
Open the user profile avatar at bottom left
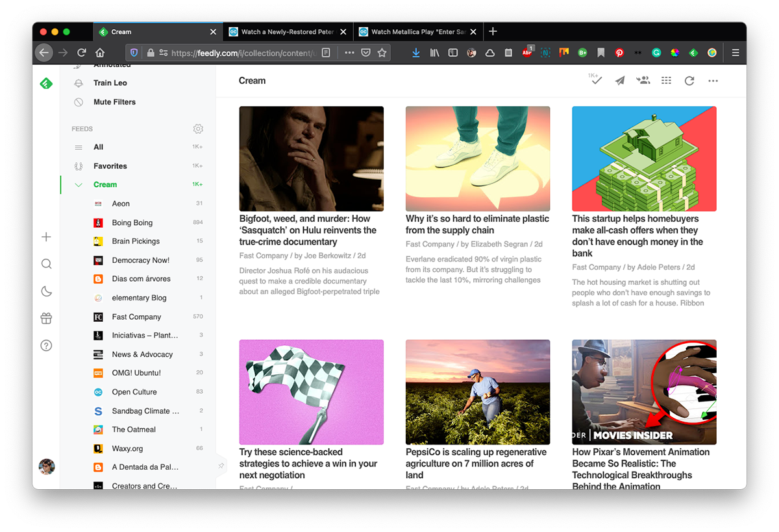(47, 466)
